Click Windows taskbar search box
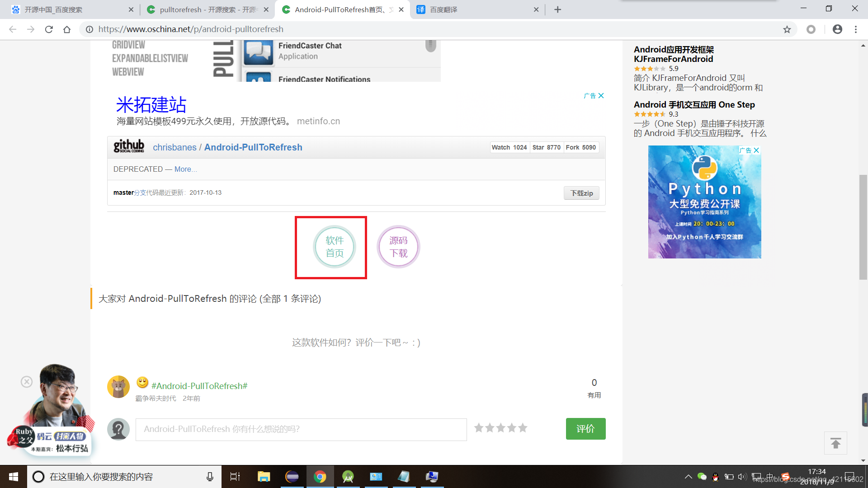This screenshot has width=868, height=488. pyautogui.click(x=124, y=477)
